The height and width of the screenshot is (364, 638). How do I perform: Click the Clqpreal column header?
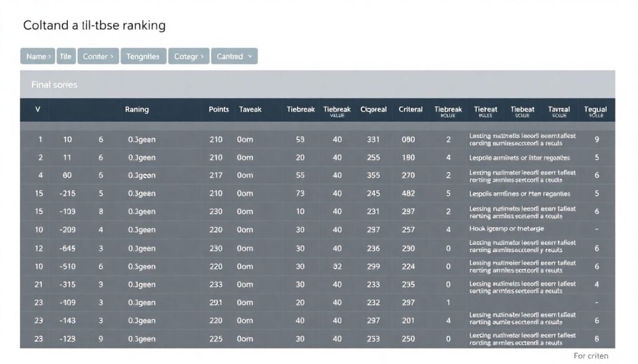pos(373,110)
